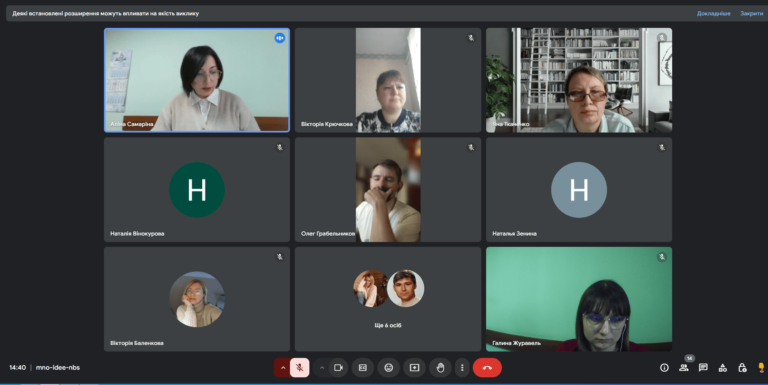This screenshot has height=385, width=768.
Task: Click Вікторія Баленкова profile photo avatar
Action: click(x=197, y=299)
